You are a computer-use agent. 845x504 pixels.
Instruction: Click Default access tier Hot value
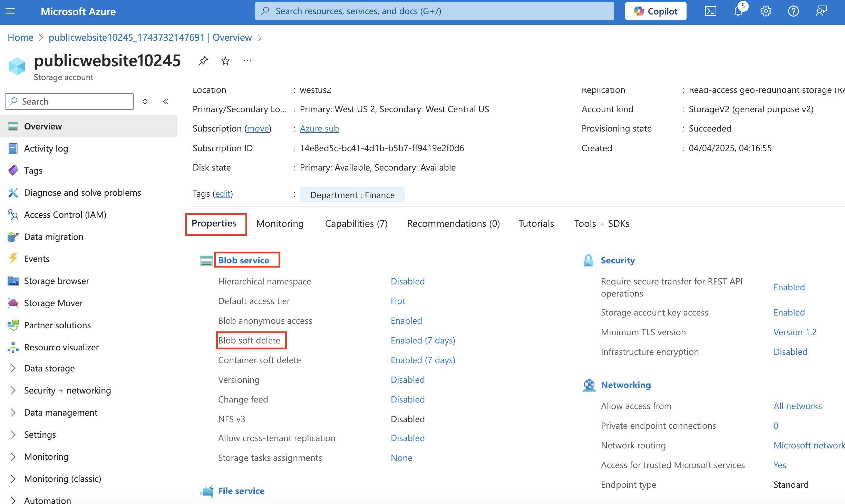[398, 301]
